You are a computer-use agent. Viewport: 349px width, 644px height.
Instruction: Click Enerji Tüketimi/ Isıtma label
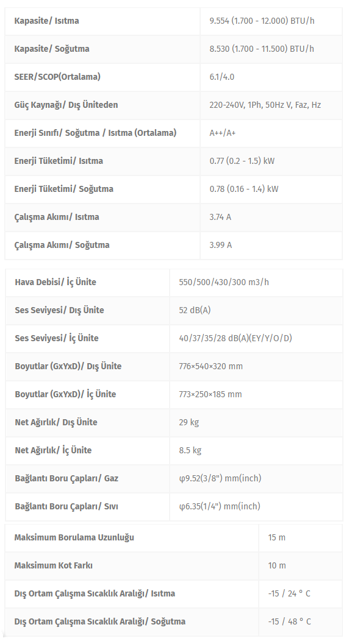[59, 161]
